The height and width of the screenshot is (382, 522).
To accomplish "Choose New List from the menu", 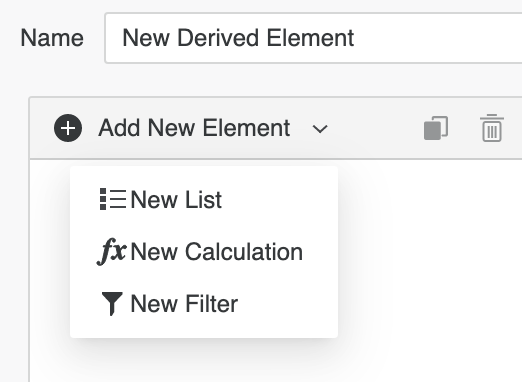I will coord(204,200).
